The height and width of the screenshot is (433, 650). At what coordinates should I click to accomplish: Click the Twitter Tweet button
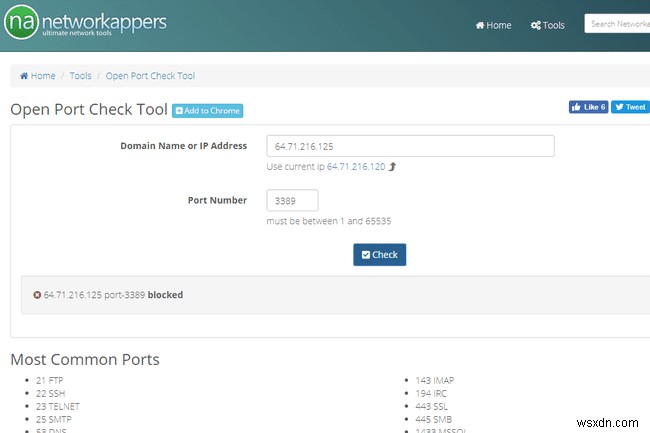pos(630,107)
